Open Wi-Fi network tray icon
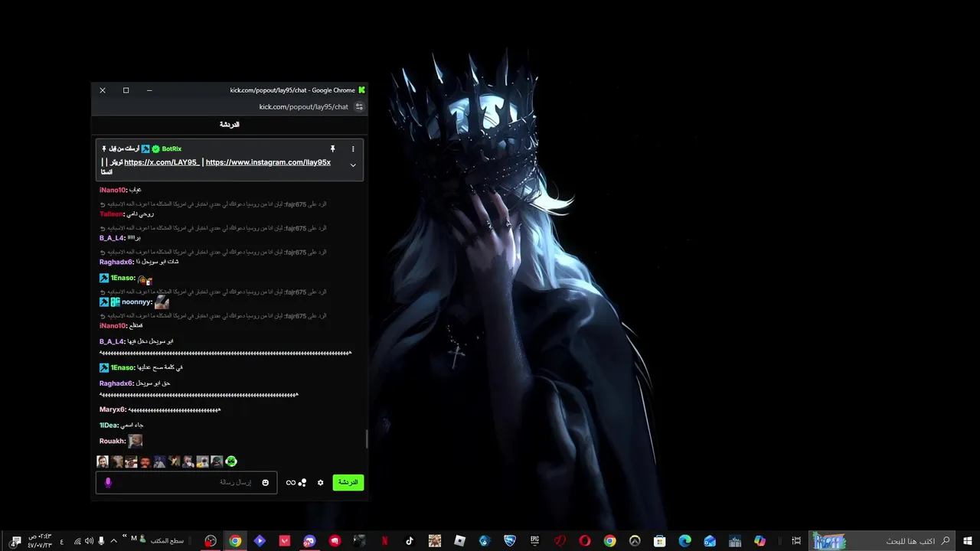The image size is (980, 551). tap(77, 541)
